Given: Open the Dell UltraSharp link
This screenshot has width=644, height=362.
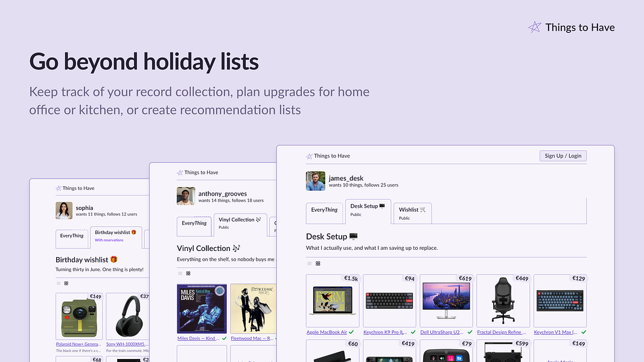Looking at the screenshot, I should [442, 332].
